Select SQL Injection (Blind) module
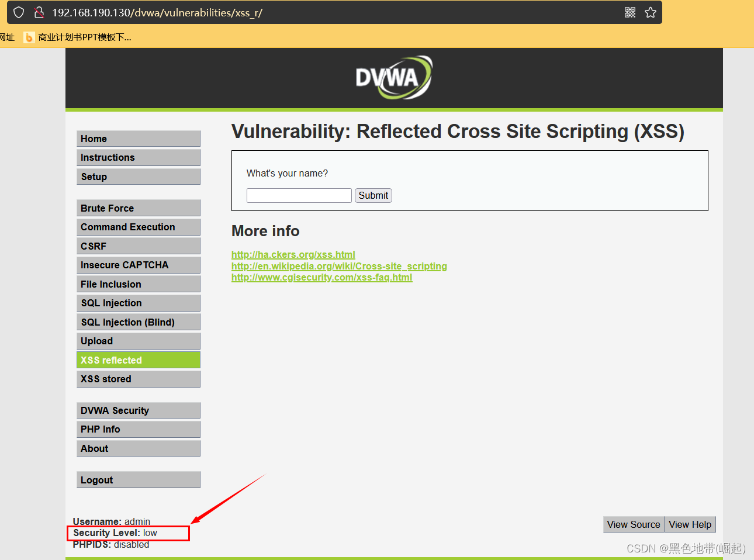The width and height of the screenshot is (754, 560). 138,322
